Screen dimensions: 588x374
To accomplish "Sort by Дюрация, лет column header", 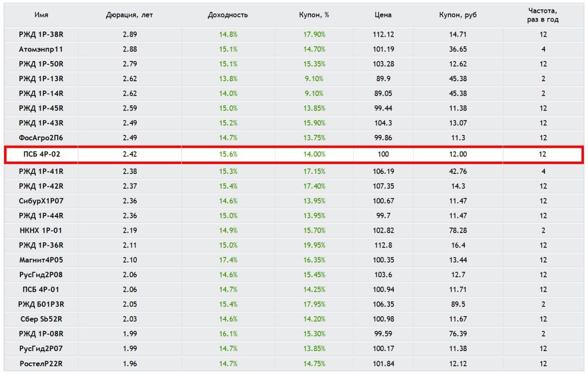I will point(130,15).
